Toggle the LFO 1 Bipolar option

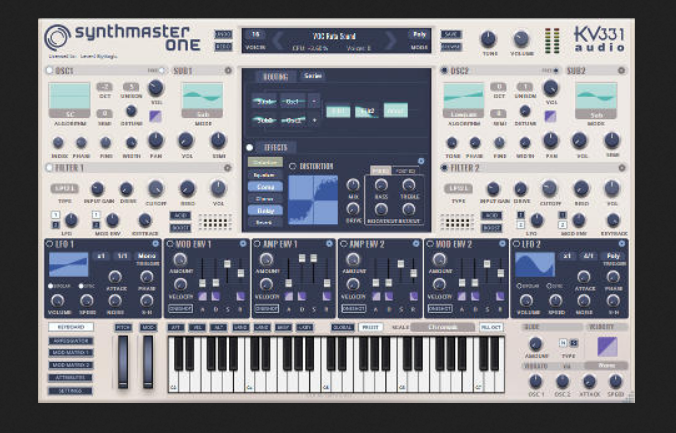tap(50, 286)
